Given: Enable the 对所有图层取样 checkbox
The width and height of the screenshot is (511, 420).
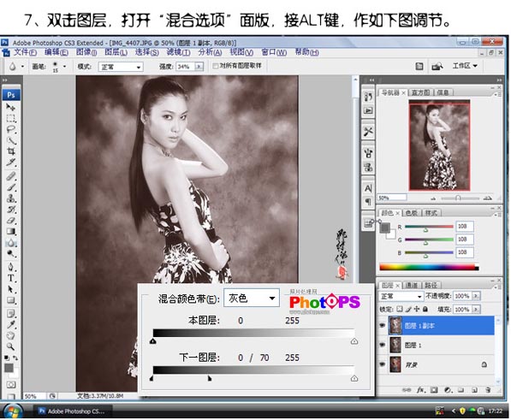Looking at the screenshot, I should tap(215, 66).
